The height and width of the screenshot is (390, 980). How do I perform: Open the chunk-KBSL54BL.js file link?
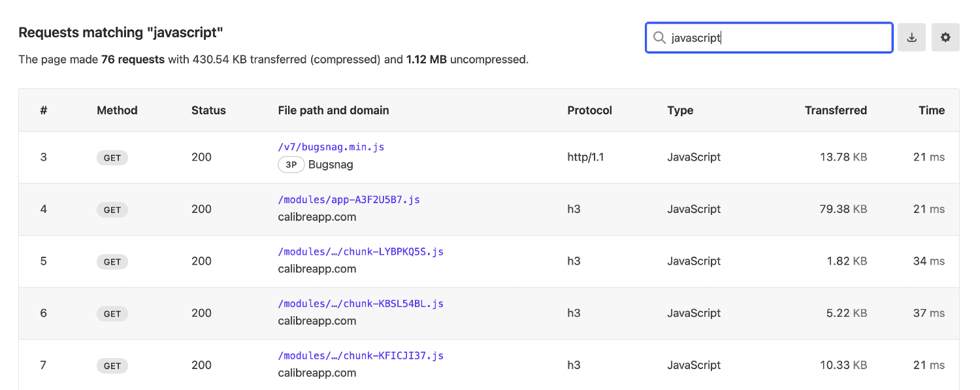(361, 303)
